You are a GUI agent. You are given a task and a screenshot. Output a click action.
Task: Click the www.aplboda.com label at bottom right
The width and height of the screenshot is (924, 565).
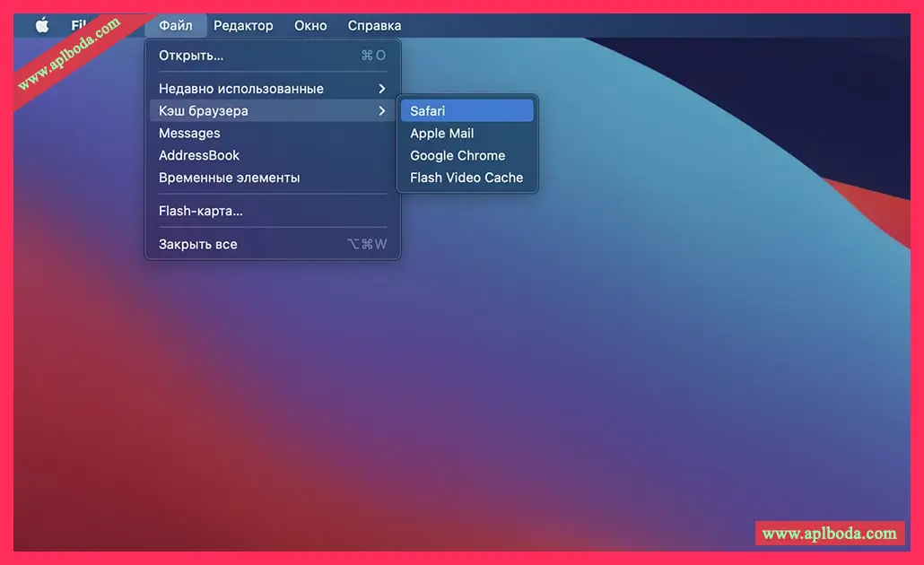(x=829, y=534)
